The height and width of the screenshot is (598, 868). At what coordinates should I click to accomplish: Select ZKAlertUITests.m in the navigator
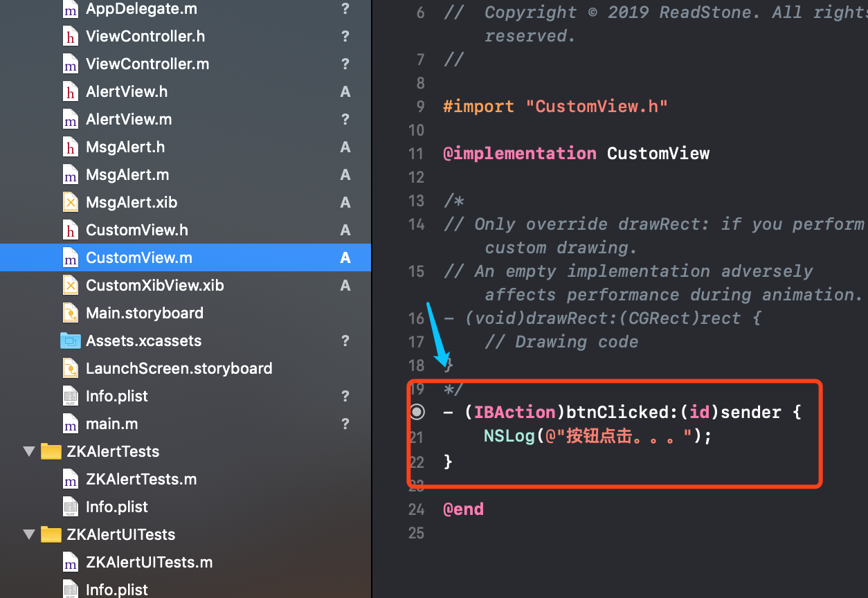149,562
